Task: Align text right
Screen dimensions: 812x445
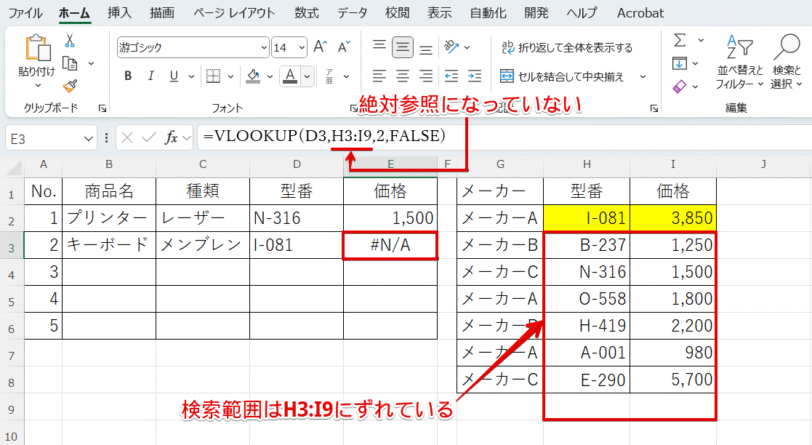Action: 426,76
